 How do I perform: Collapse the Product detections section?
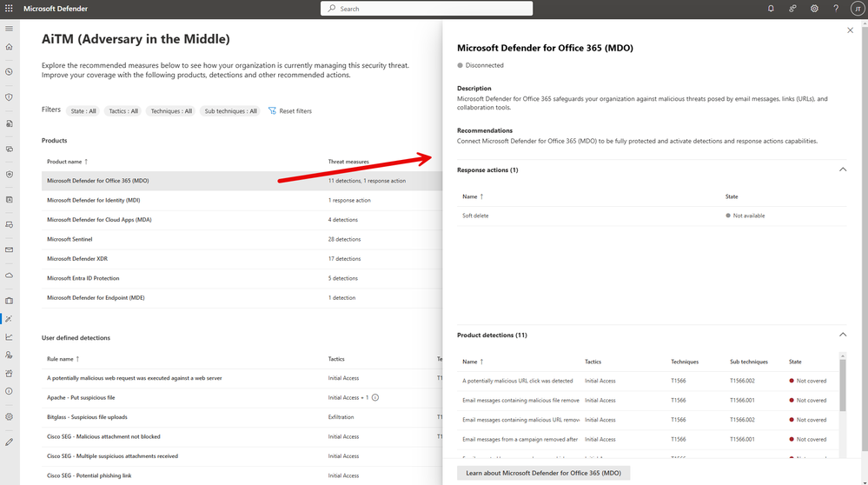click(843, 335)
